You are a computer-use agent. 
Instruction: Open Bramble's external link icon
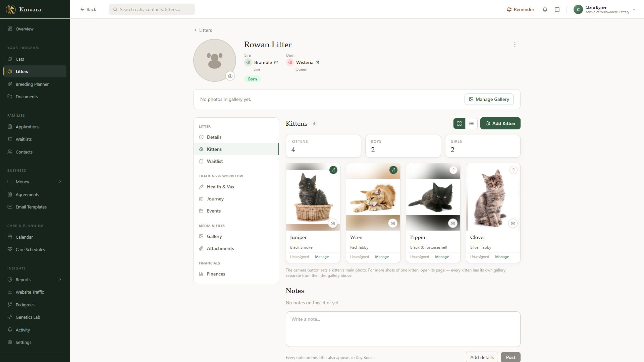pos(276,62)
